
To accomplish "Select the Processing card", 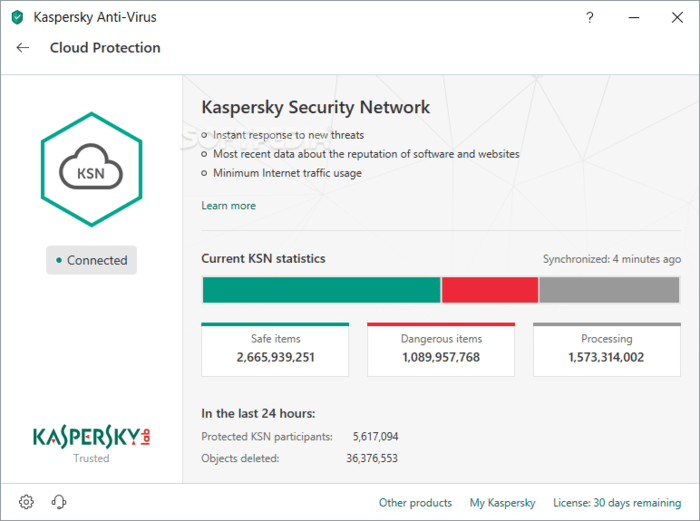I will pos(607,350).
